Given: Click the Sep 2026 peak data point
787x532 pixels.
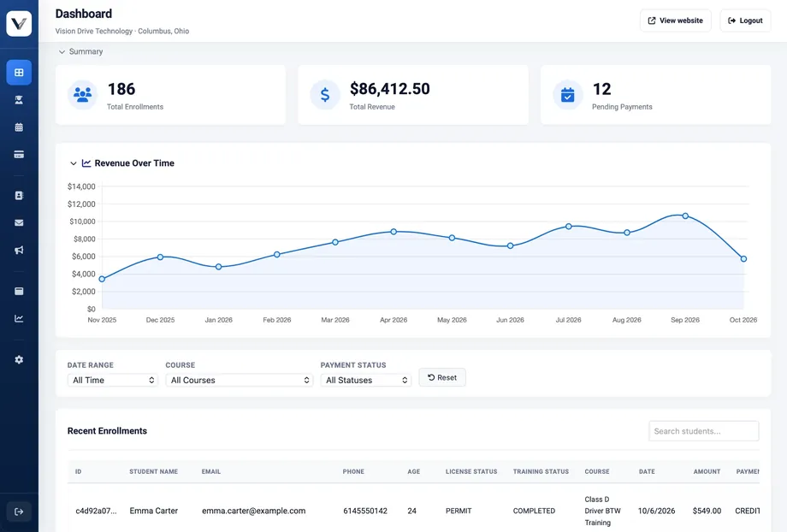Looking at the screenshot, I should pyautogui.click(x=685, y=216).
